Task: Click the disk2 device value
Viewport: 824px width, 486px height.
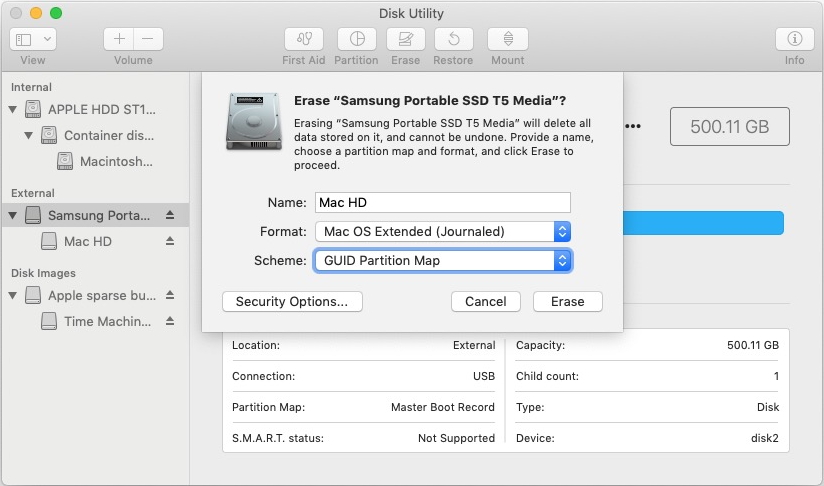Action: click(x=765, y=438)
